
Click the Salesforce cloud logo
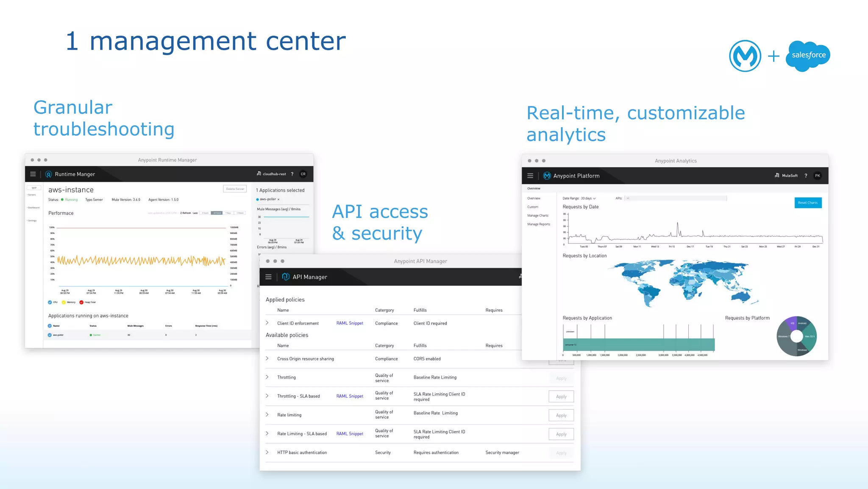808,56
